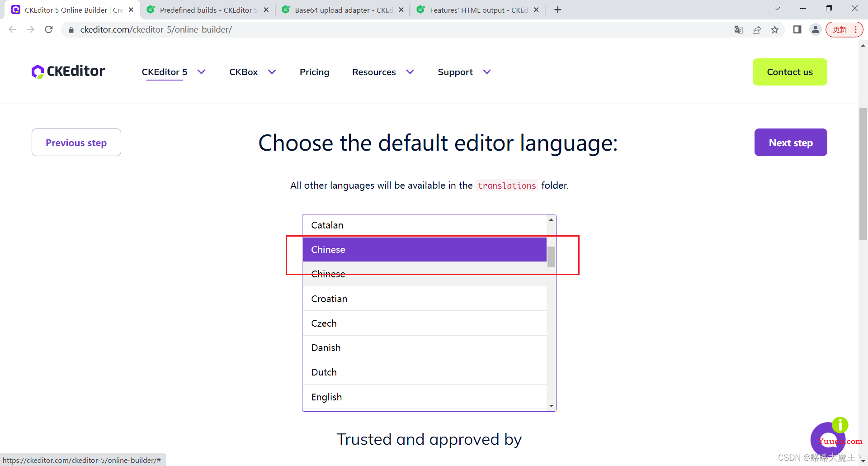
Task: Close the Features' HTML output tab
Action: coord(536,10)
